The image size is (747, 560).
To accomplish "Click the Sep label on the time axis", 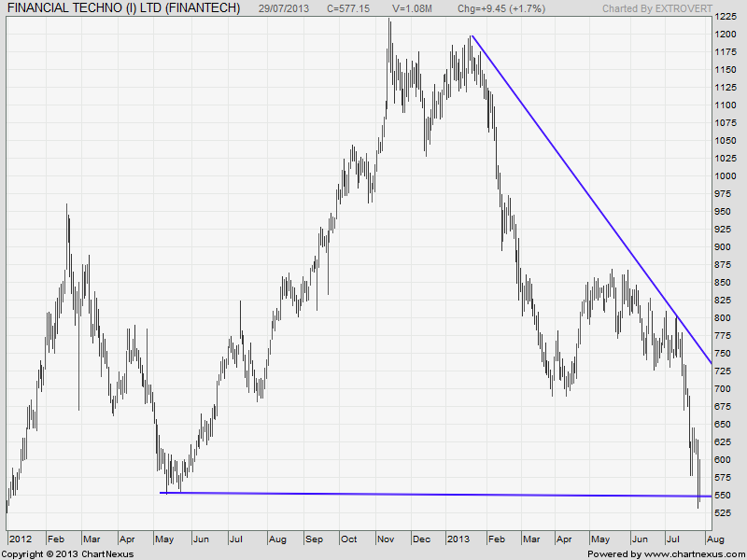I will 313,539.
